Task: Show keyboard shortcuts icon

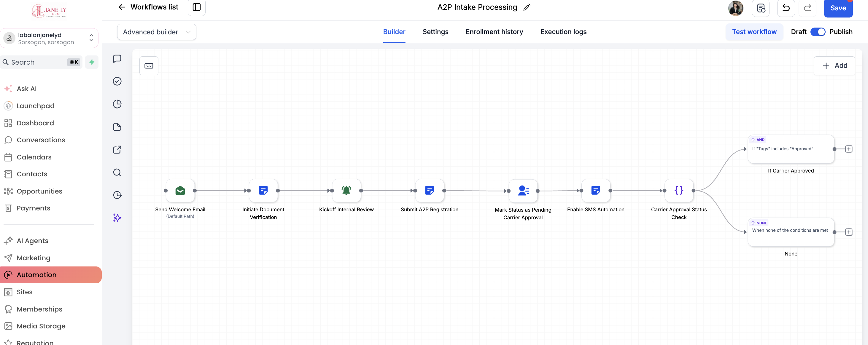Action: point(149,66)
